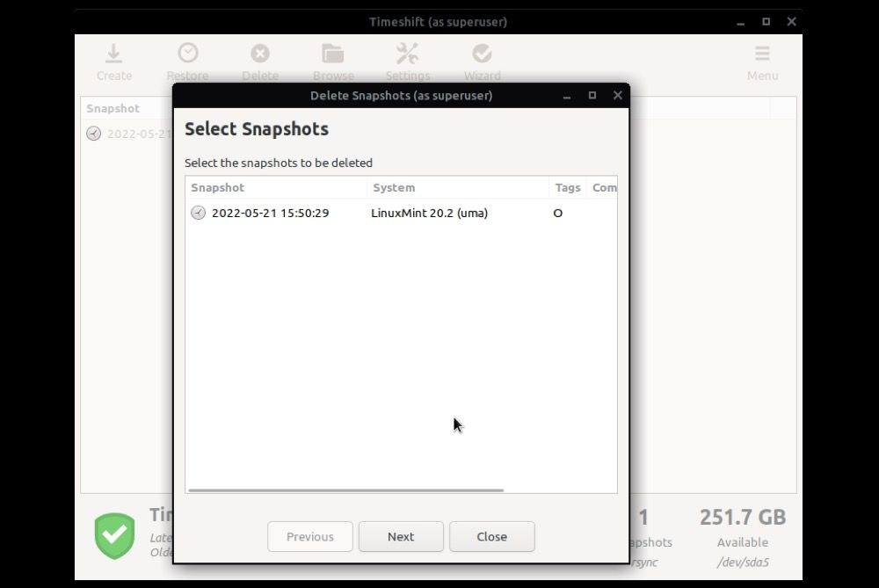Click the clock icon beside snapshot date
The height and width of the screenshot is (588, 879).
(198, 213)
